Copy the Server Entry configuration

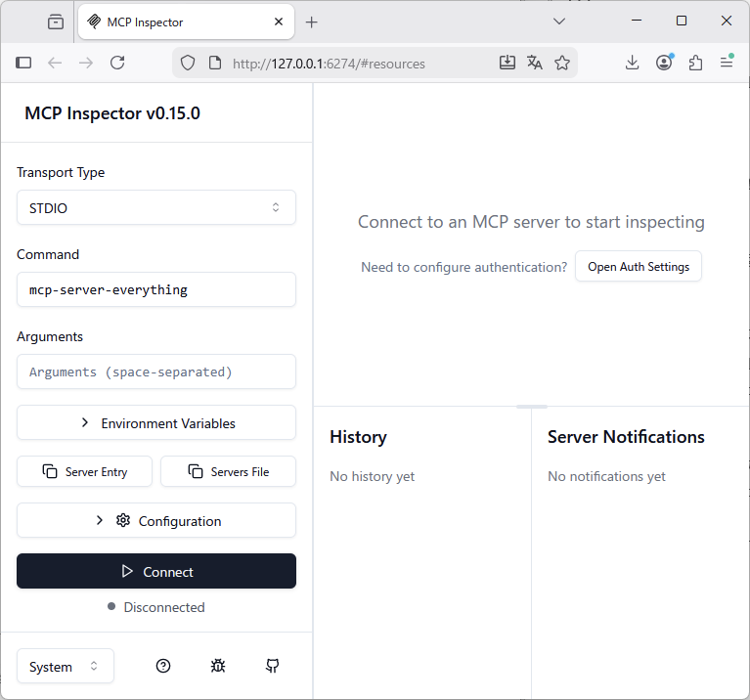[85, 471]
